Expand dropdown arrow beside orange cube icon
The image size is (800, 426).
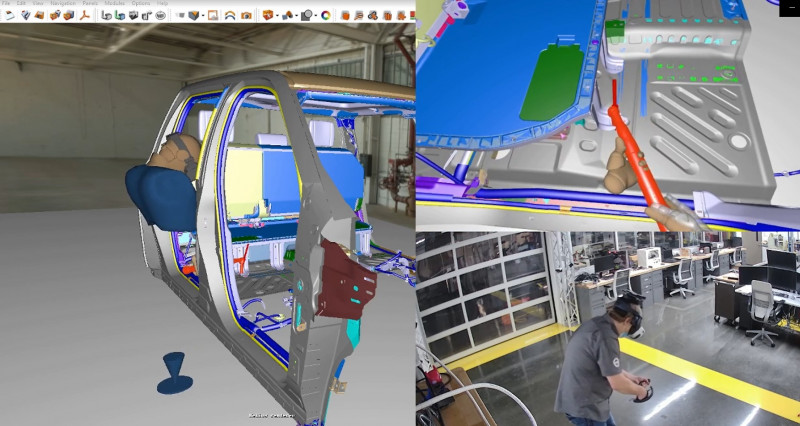[277, 15]
